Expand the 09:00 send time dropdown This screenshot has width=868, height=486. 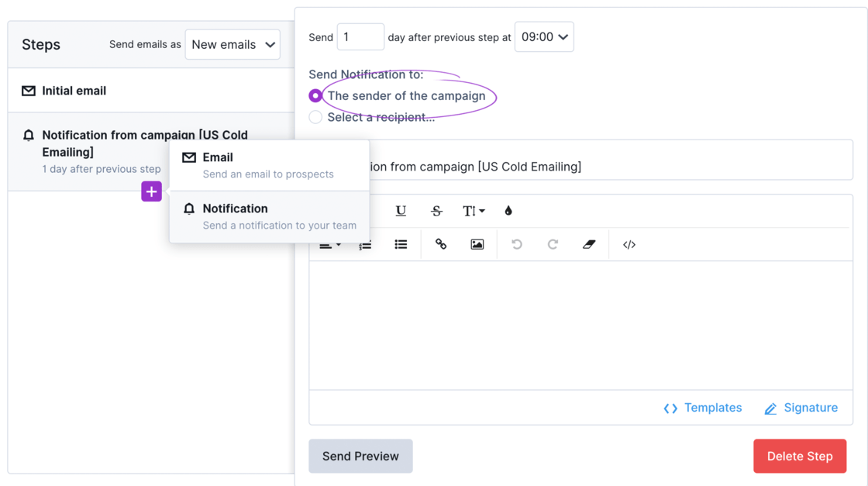[x=544, y=37]
